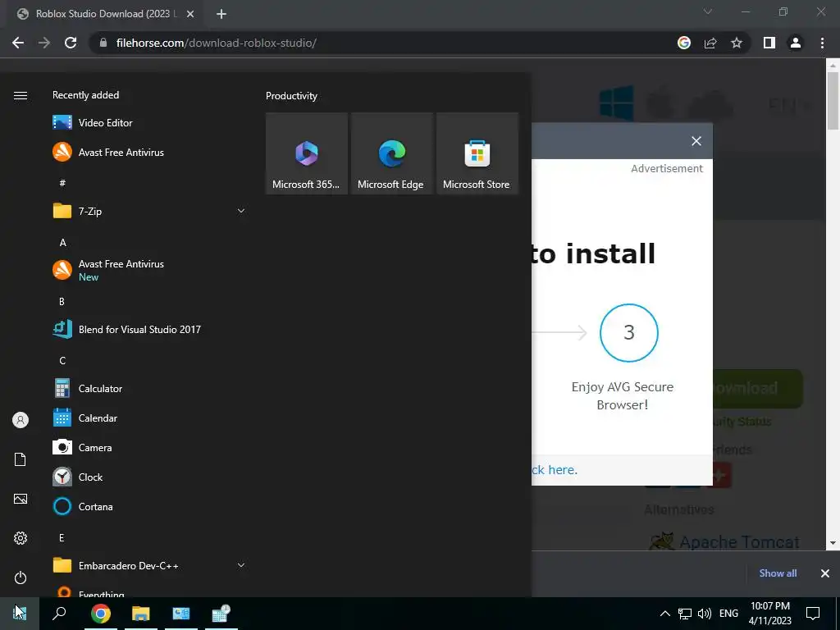Screen dimensions: 840x630
Task: Open Chrome three-dot menu
Action: (822, 43)
